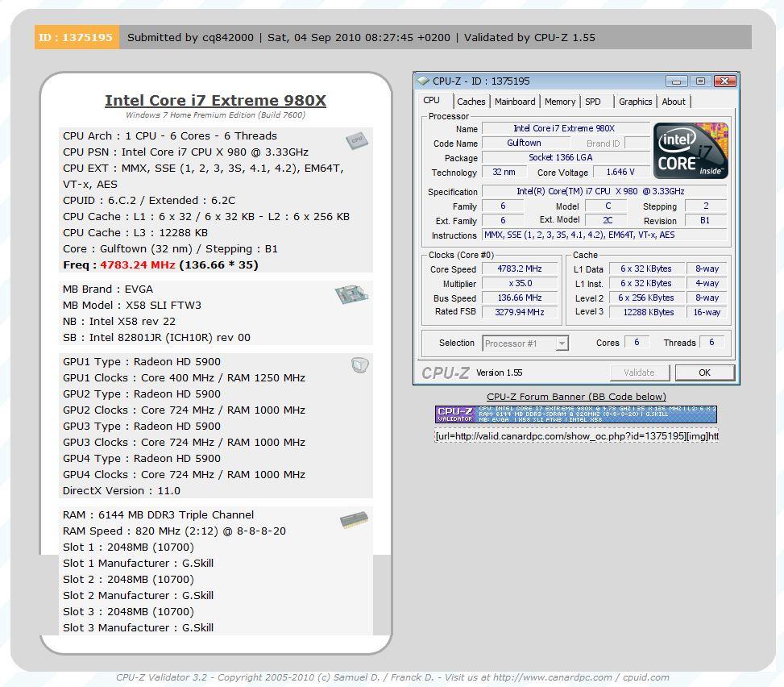Click the CPU-Z title bar app icon
The height and width of the screenshot is (687, 784).
[x=423, y=81]
